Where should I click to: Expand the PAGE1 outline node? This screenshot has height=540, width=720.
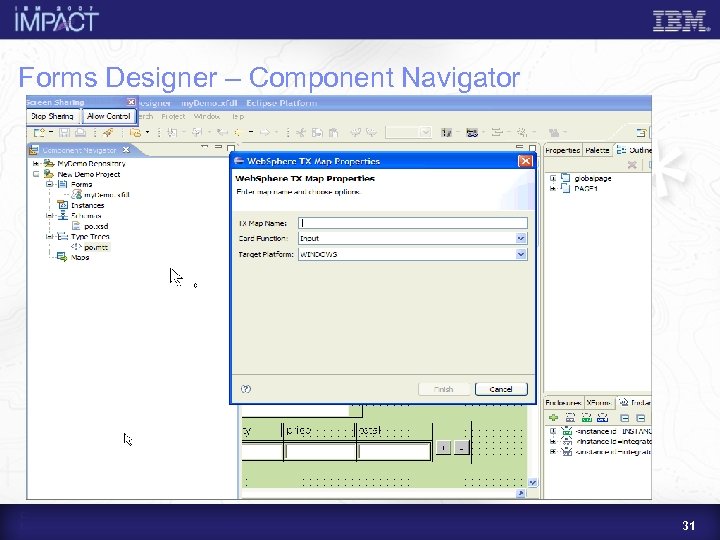(x=553, y=189)
